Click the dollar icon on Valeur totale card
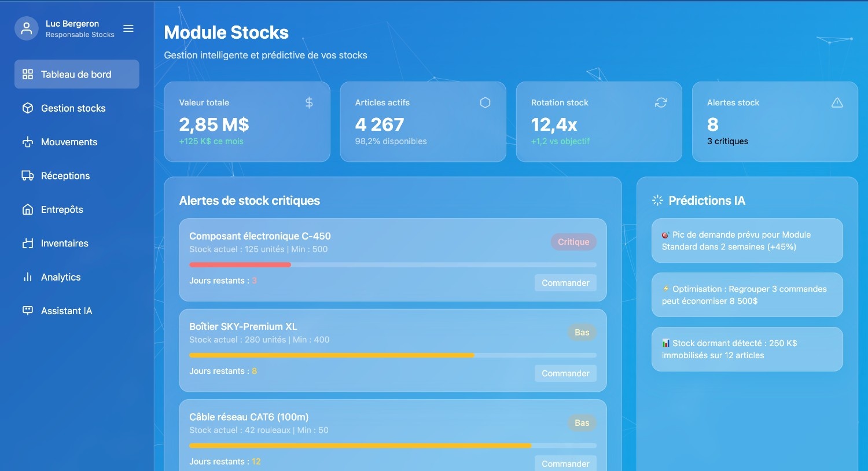This screenshot has width=868, height=471. click(309, 102)
